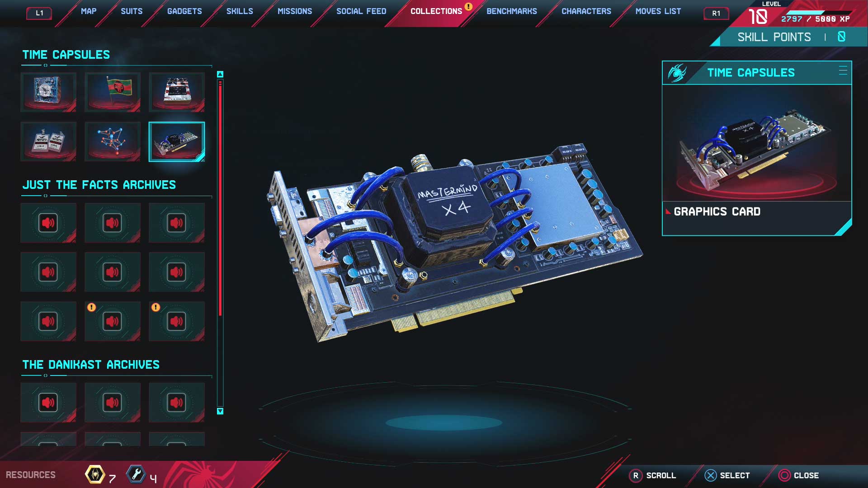Go to the Characters tab
The height and width of the screenshot is (488, 868).
586,11
